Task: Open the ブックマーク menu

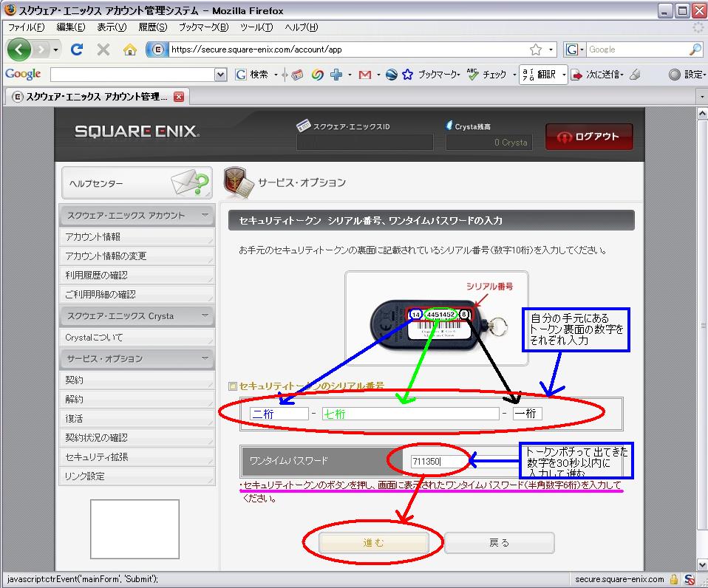Action: [204, 27]
